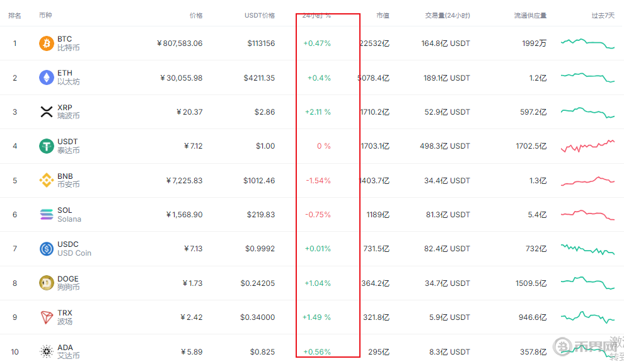This screenshot has width=624, height=364.
Task: Open the 以太坊 ETH name link
Action: tap(68, 82)
